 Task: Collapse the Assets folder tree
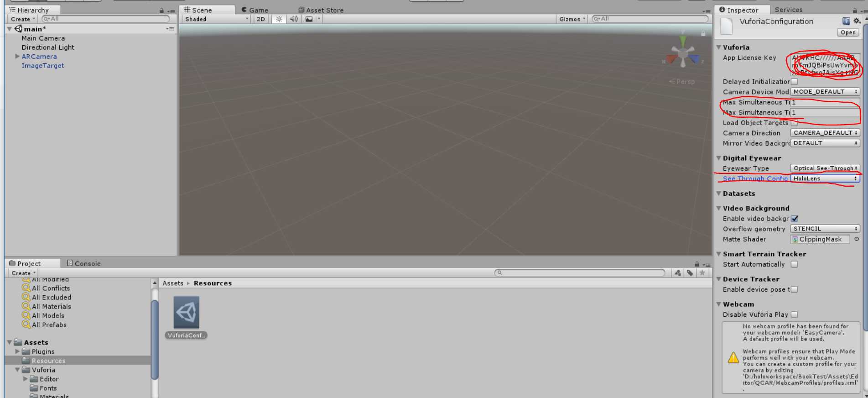click(x=9, y=342)
